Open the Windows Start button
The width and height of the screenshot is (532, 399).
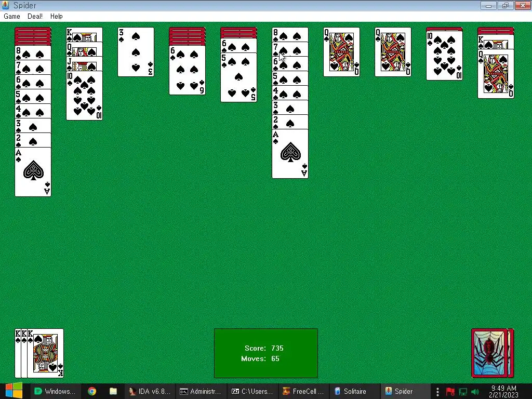13,391
